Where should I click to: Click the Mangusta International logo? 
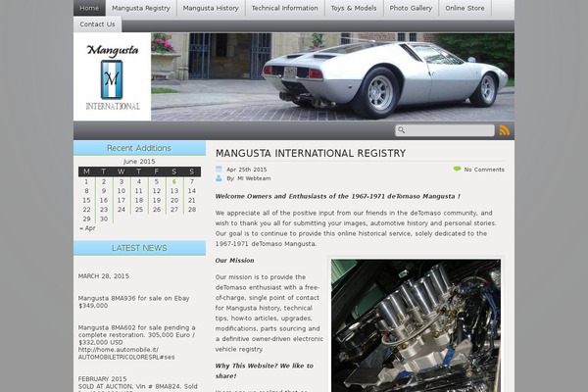coord(112,76)
